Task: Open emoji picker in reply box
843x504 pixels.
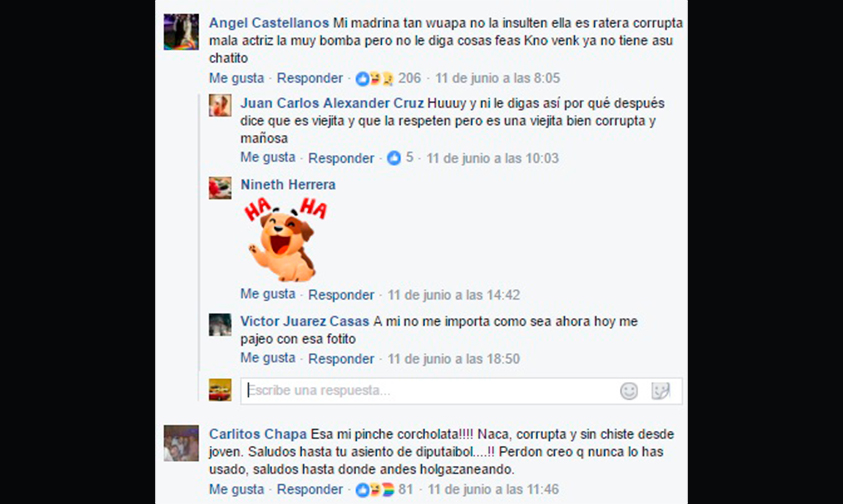Action: tap(628, 391)
